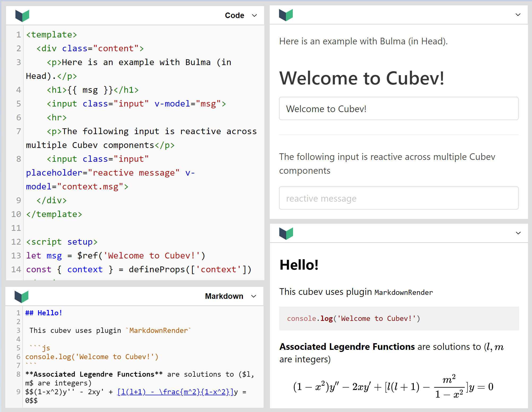The image size is (532, 412).
Task: Select the Markdown mode label
Action: [x=224, y=296]
